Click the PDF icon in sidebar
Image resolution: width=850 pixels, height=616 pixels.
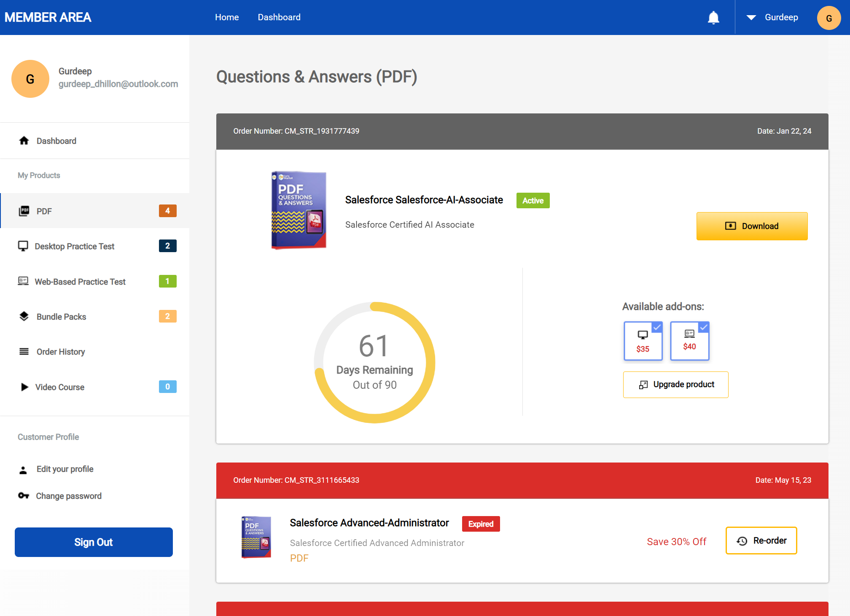[24, 211]
